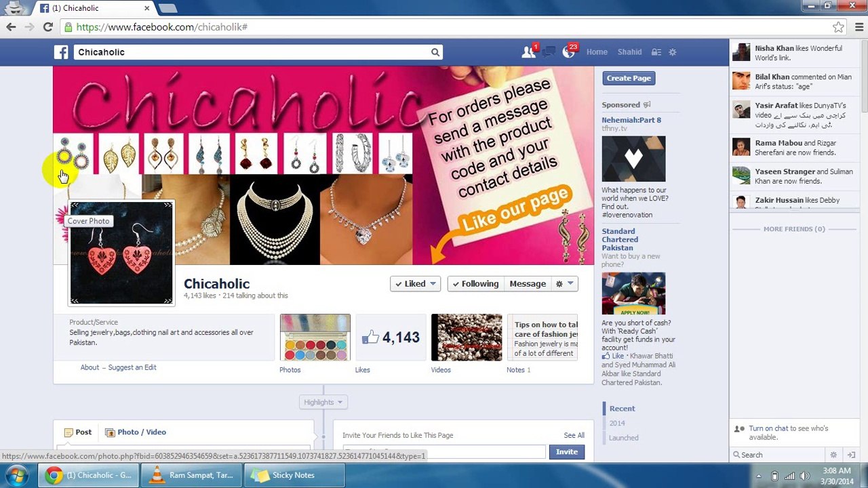Switch to the Chrome taskbar button
868x488 pixels.
click(x=88, y=475)
